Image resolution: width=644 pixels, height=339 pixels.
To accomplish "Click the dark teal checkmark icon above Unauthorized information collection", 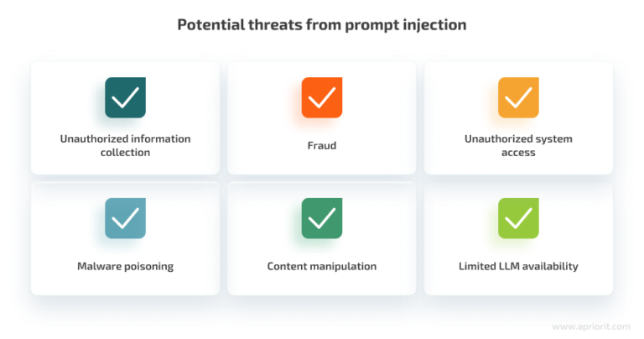I will coord(125,97).
